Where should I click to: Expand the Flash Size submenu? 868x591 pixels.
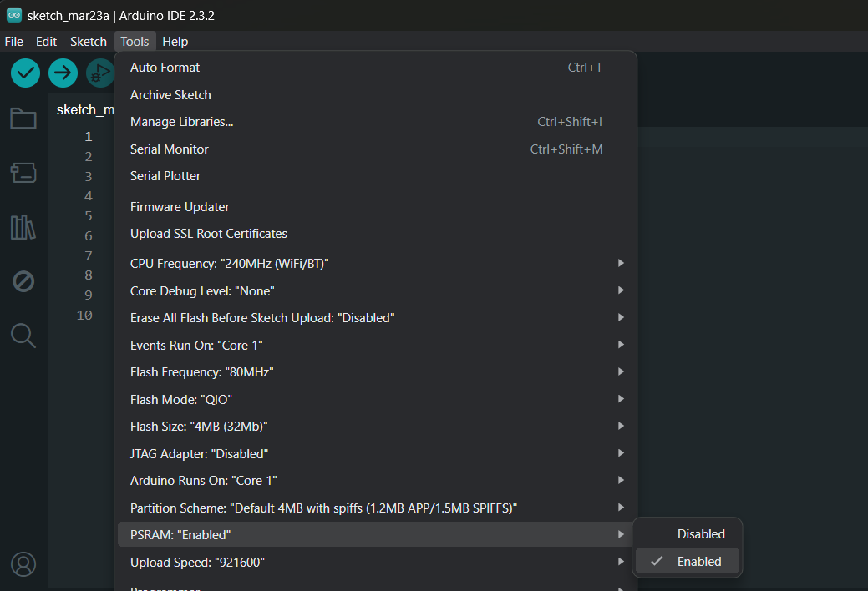point(375,426)
